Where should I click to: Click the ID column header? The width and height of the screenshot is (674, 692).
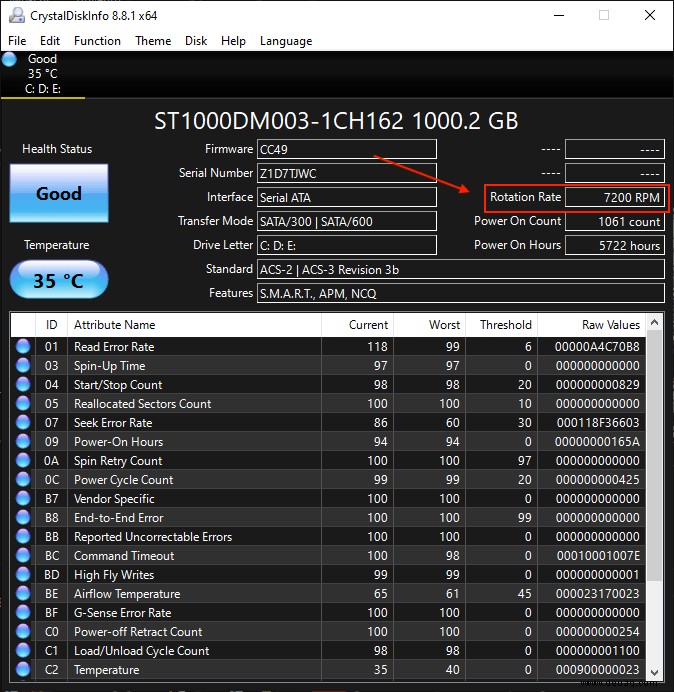click(x=51, y=325)
